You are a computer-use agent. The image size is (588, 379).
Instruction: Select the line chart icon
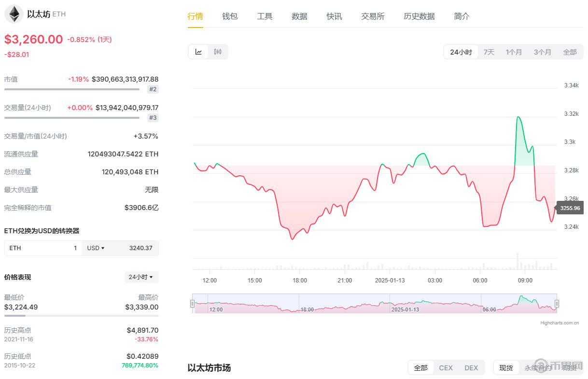(x=198, y=51)
